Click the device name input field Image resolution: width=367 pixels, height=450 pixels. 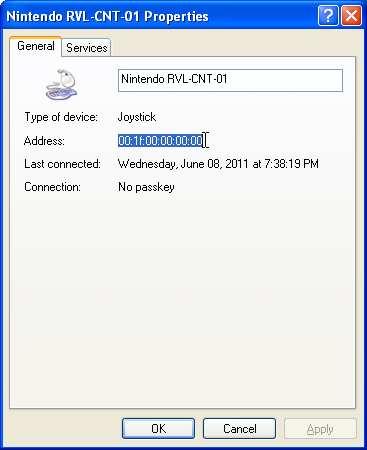point(230,80)
